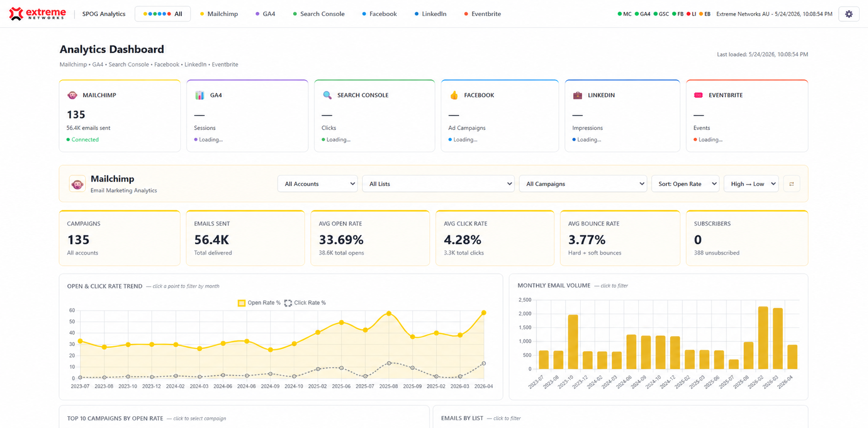Click the Emails Sent 56.4K stat card
This screenshot has width=868, height=428.
click(x=246, y=238)
